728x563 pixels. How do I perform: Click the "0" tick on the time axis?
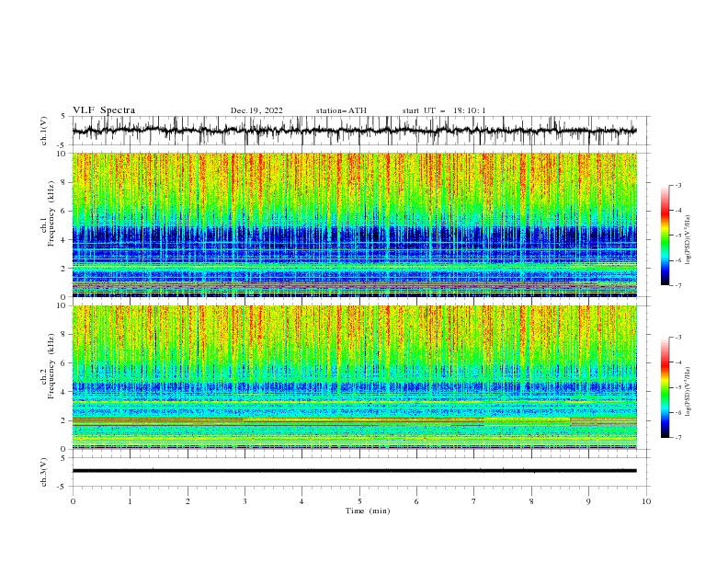(x=73, y=501)
